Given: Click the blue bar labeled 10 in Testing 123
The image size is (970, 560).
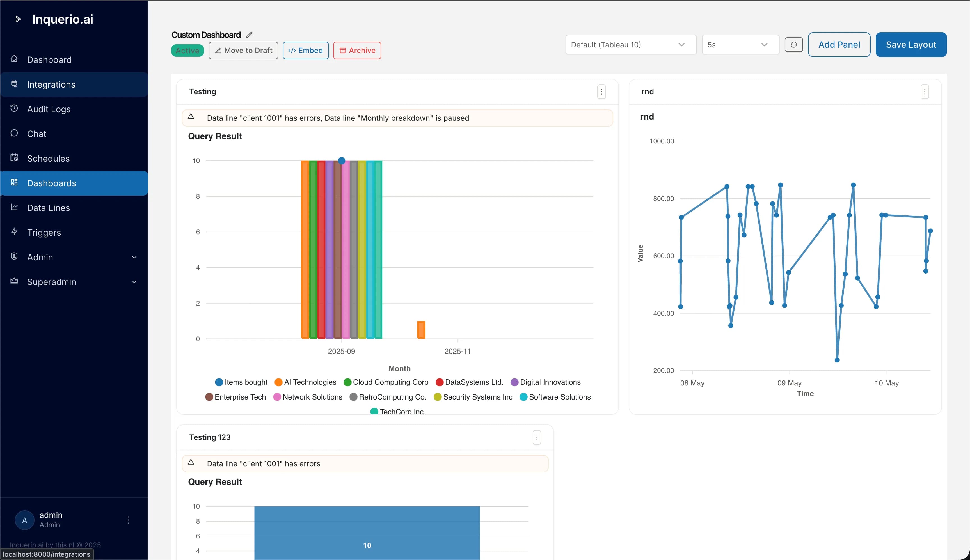Looking at the screenshot, I should [367, 533].
